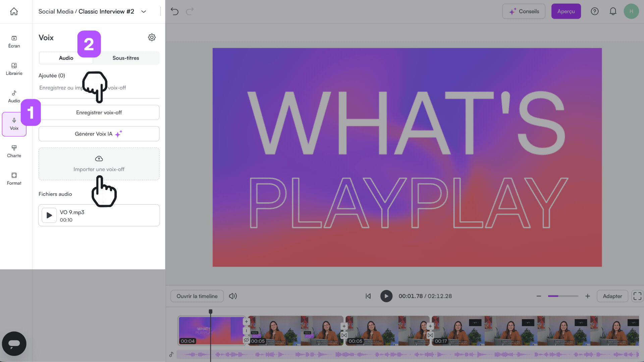
Task: Click the split cursor icon after first clip
Action: click(x=246, y=331)
